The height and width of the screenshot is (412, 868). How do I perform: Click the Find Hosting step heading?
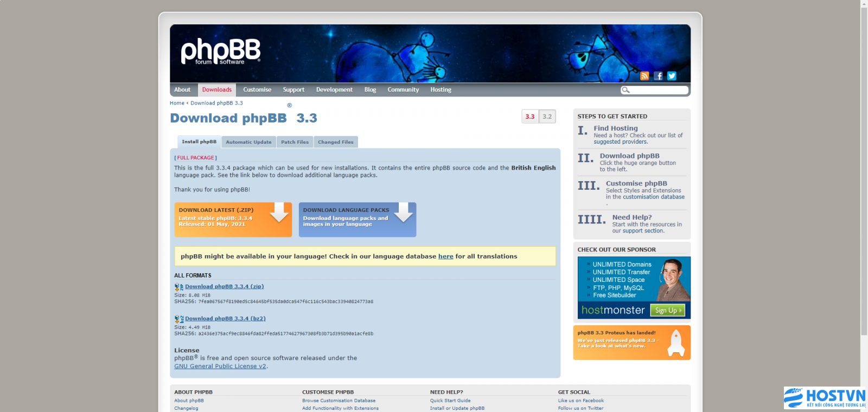[x=616, y=128]
